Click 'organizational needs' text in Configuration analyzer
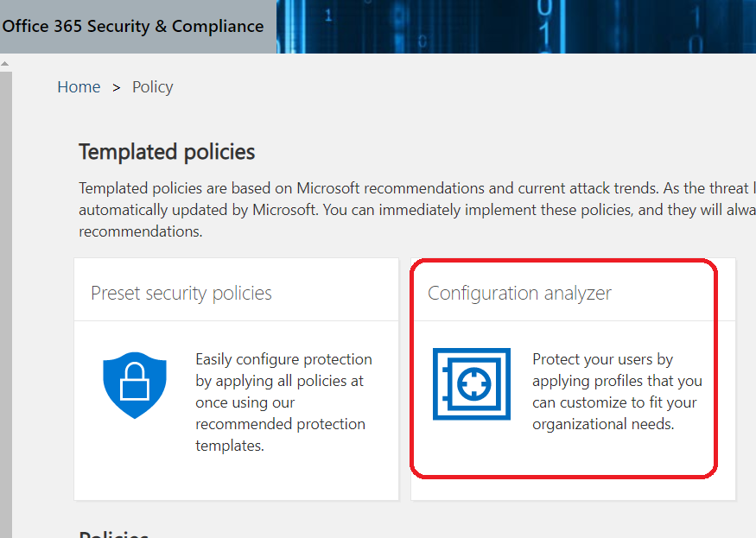This screenshot has height=538, width=756. 602,424
